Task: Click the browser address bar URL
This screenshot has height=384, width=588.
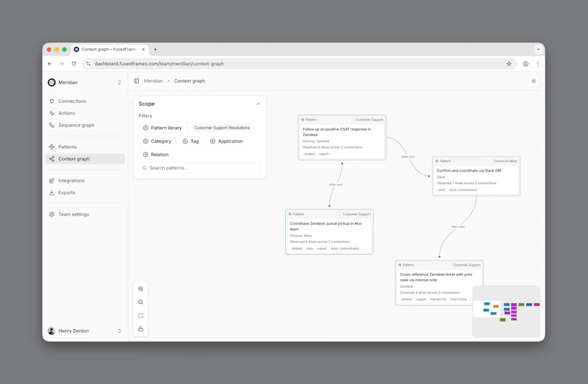Action: [159, 64]
